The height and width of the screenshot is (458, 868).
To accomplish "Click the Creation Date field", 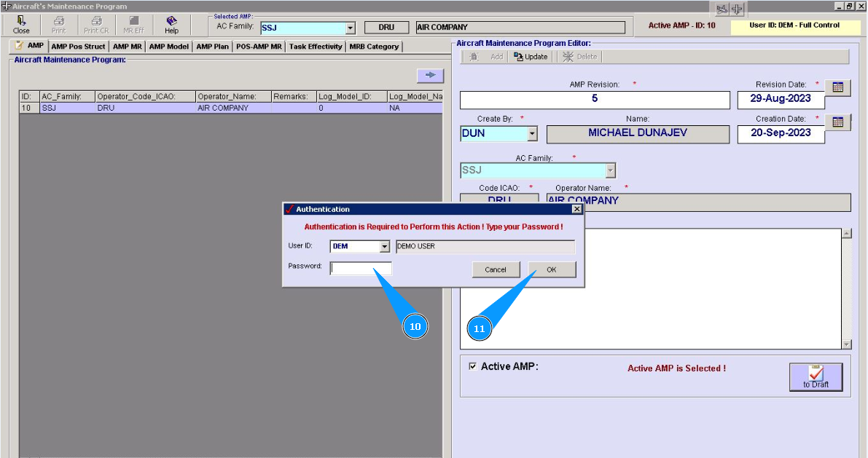I will tap(781, 134).
